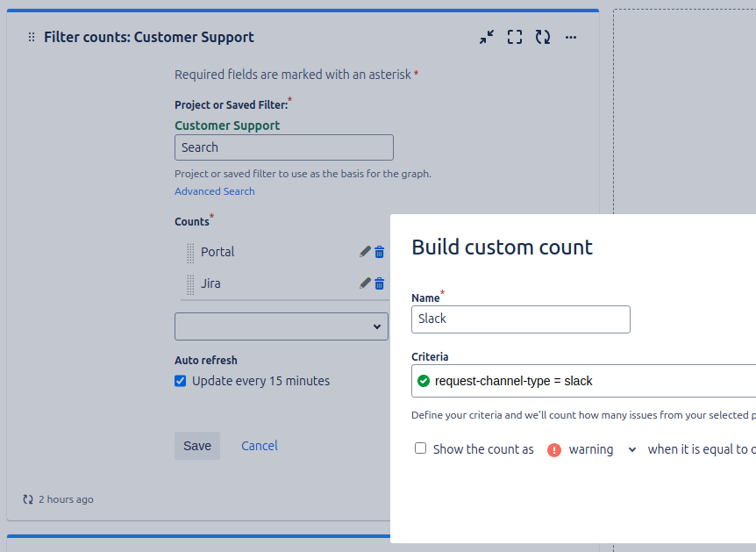Grab the gadget drag handle by the title
This screenshot has width=756, height=552.
[x=32, y=37]
